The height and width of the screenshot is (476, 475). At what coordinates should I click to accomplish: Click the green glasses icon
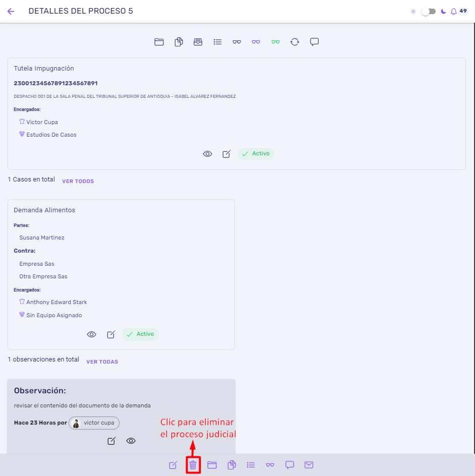click(x=276, y=42)
